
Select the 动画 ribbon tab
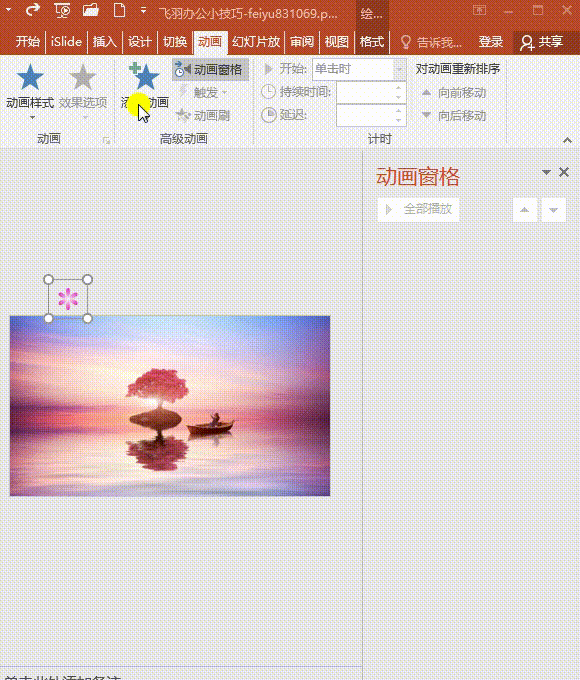tap(210, 42)
